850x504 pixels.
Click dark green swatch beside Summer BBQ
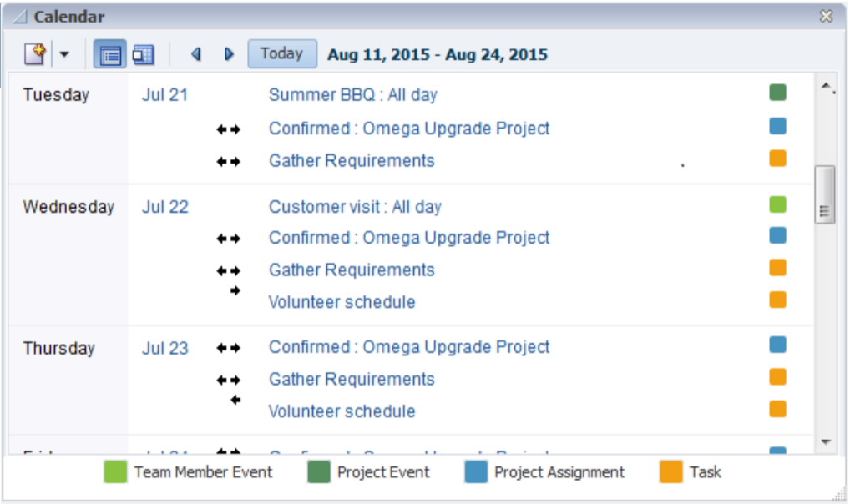pyautogui.click(x=777, y=93)
